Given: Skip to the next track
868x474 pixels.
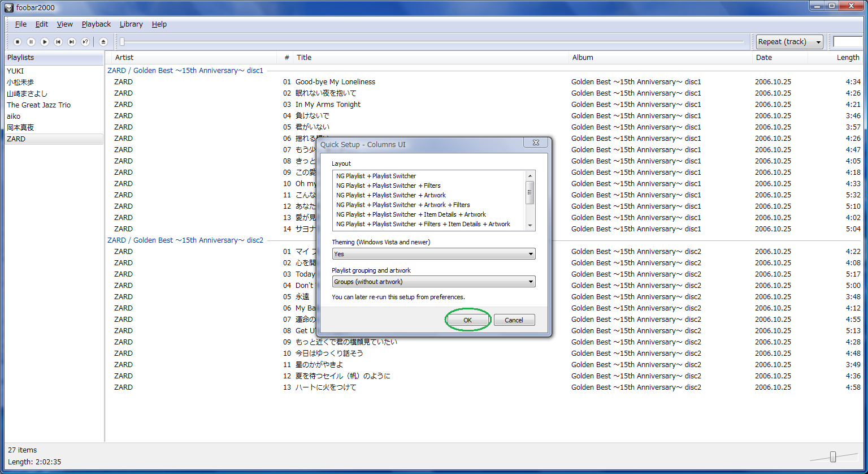Looking at the screenshot, I should (72, 42).
